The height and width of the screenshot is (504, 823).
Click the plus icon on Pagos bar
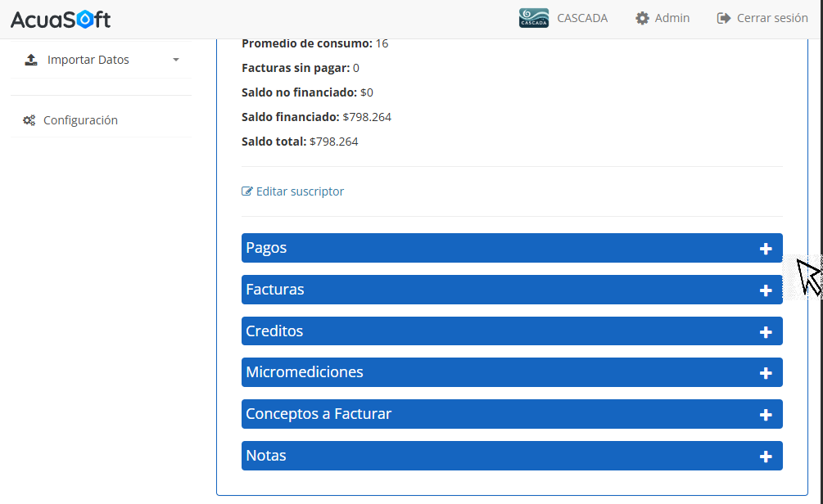click(x=766, y=249)
